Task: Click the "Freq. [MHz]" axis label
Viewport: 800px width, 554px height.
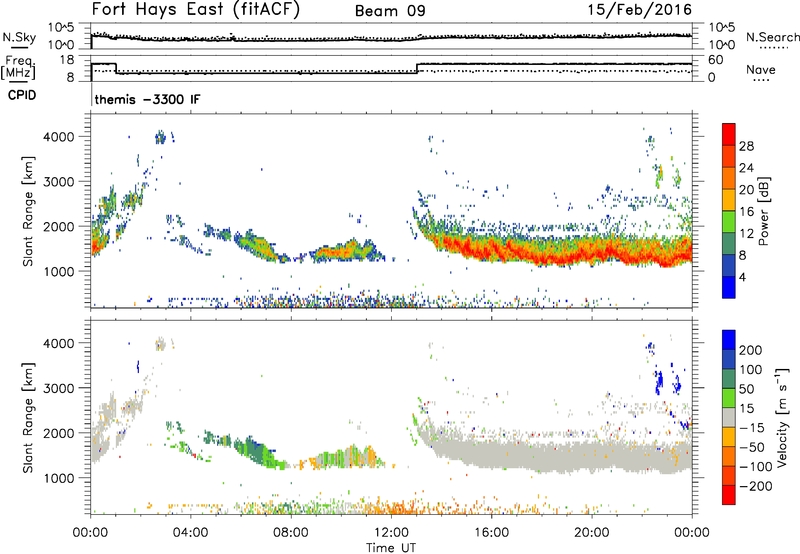Action: (18, 67)
